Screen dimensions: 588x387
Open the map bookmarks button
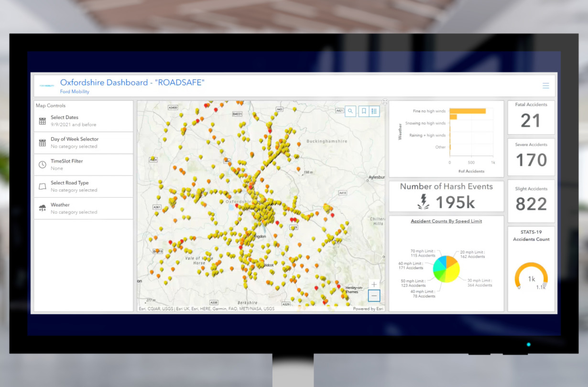click(x=363, y=111)
